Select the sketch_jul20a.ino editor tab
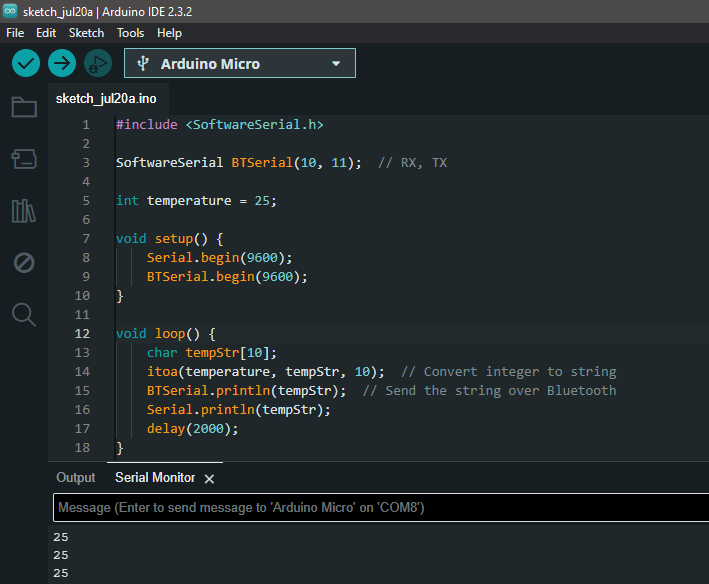Screen dimensions: 709x584 tap(106, 99)
